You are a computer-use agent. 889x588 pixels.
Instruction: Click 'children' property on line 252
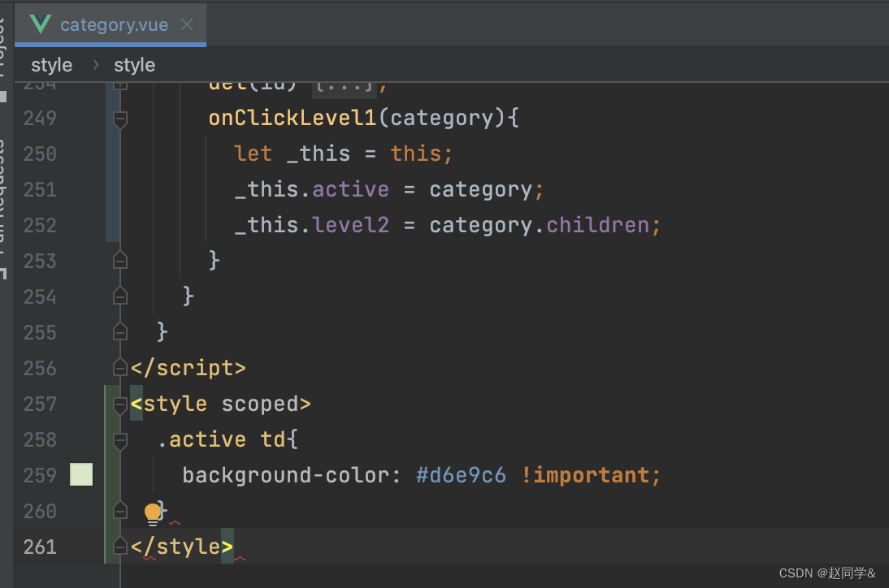pyautogui.click(x=597, y=225)
